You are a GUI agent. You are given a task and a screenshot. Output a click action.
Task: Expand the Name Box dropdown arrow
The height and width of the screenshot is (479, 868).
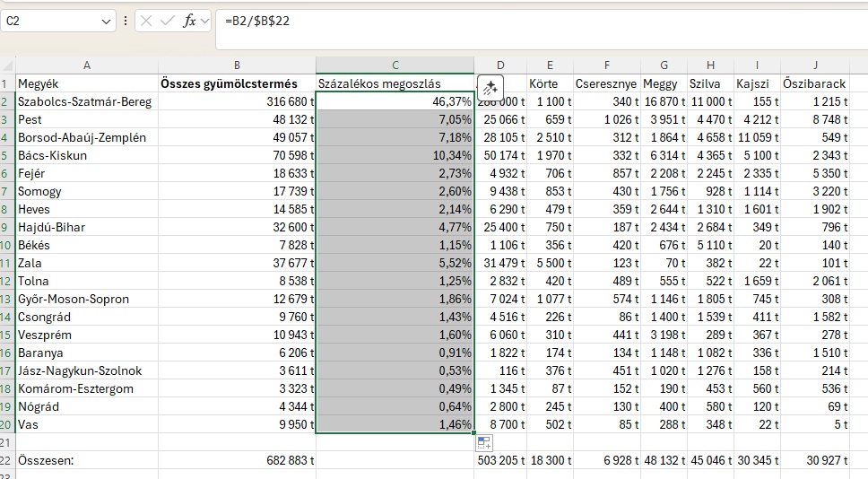pyautogui.click(x=107, y=21)
